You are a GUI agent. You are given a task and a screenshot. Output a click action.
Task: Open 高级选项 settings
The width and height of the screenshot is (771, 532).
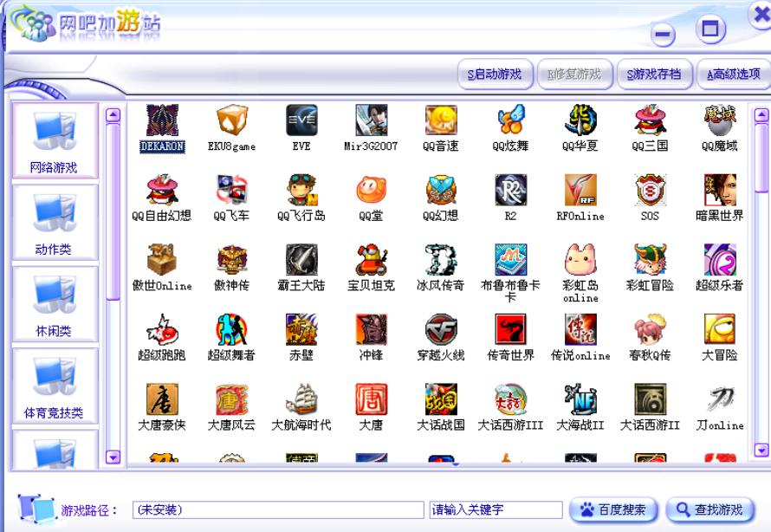click(x=734, y=75)
